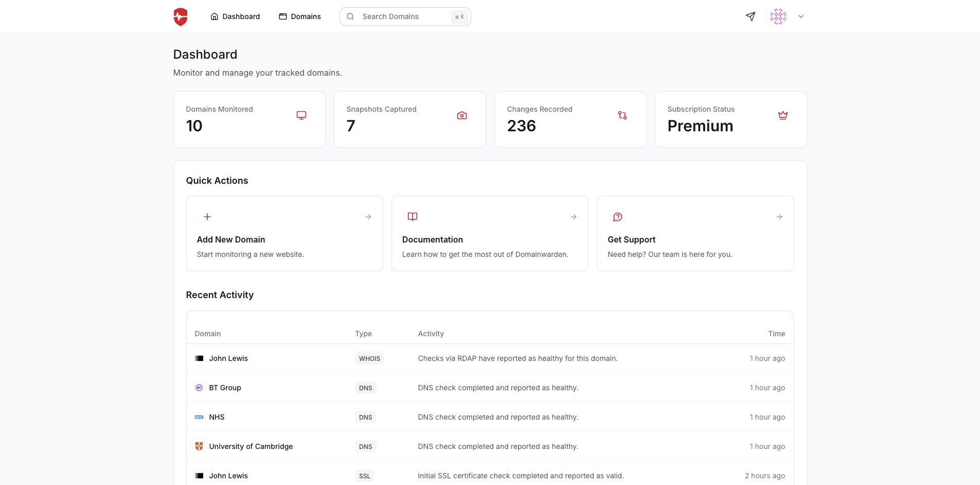This screenshot has height=485, width=980.
Task: Expand the account dropdown chevron
Action: [801, 16]
